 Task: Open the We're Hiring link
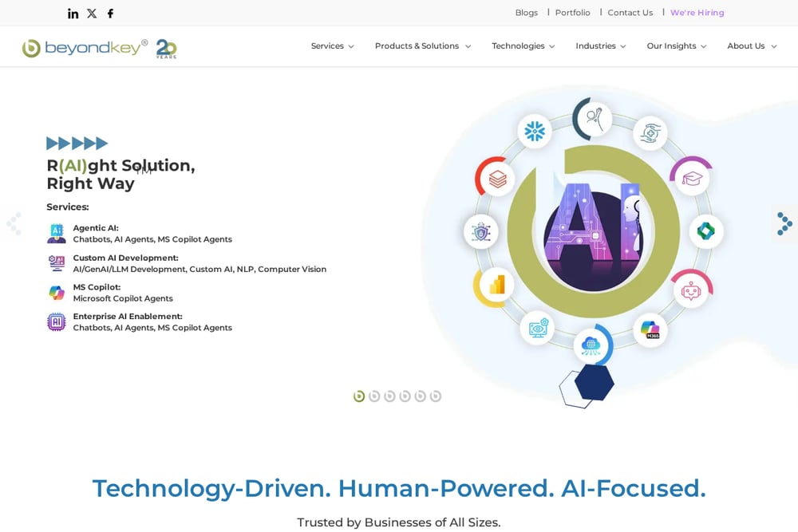tap(697, 13)
